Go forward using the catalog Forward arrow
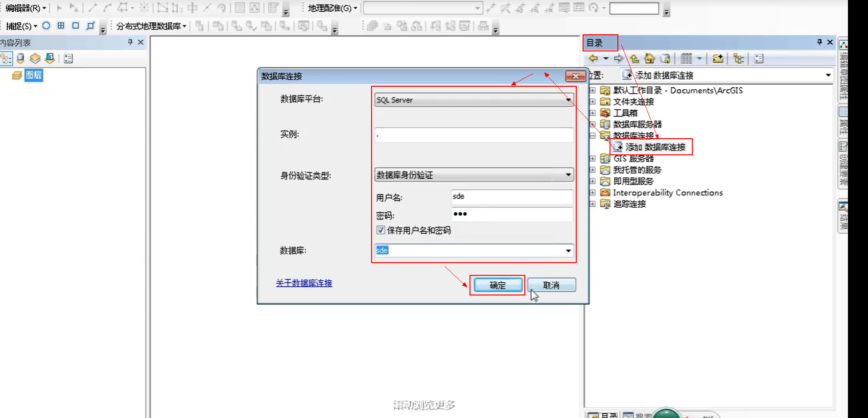 point(618,59)
